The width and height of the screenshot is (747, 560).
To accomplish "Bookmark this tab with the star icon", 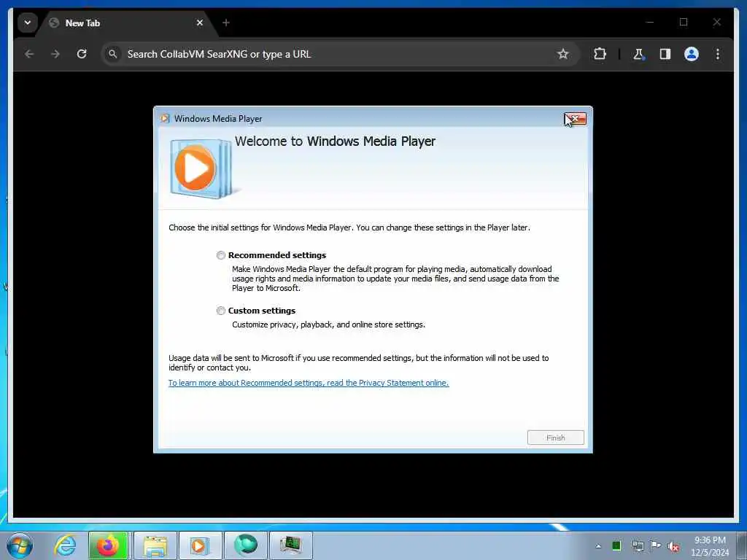I will pos(563,54).
